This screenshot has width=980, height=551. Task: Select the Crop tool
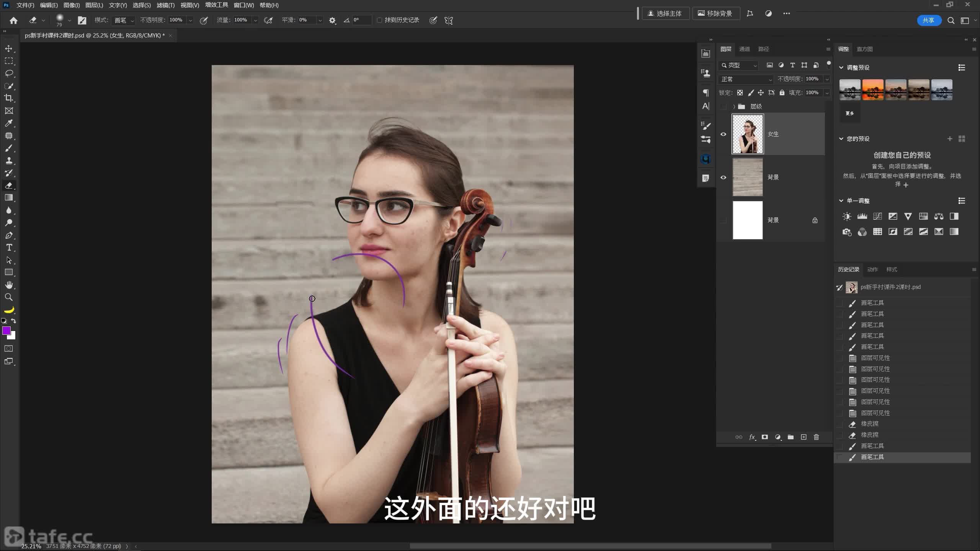point(9,98)
